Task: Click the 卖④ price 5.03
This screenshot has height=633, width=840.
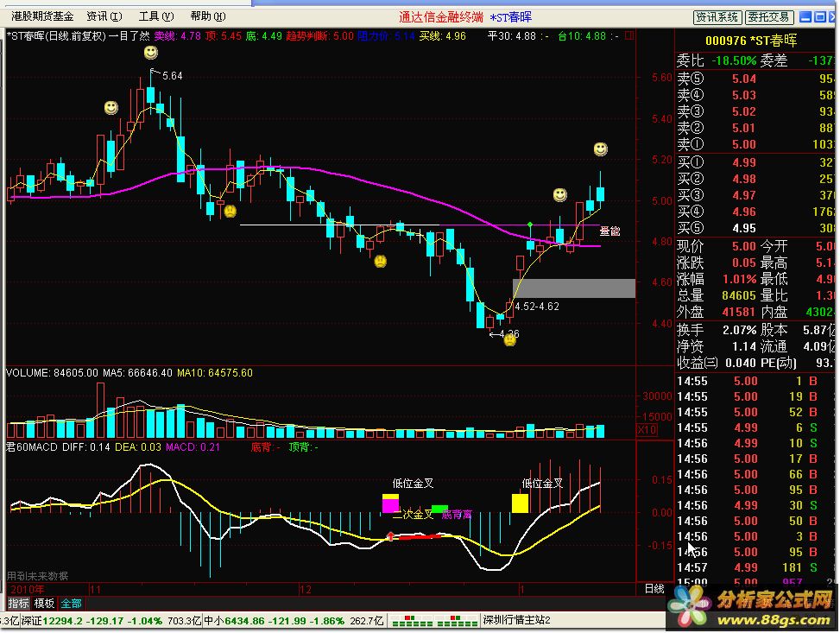Action: (744, 95)
